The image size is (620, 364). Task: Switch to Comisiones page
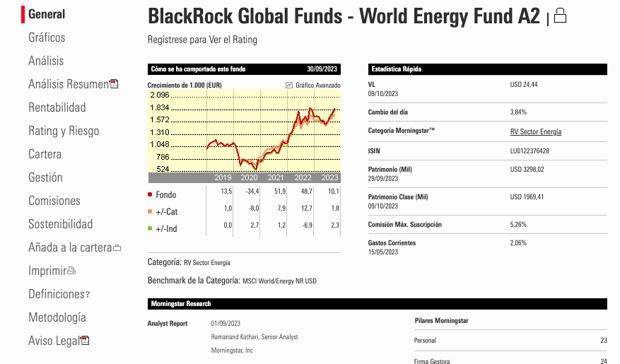pyautogui.click(x=54, y=201)
